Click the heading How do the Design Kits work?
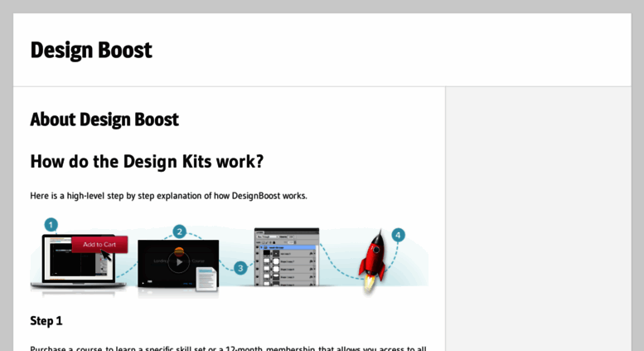Viewport: 644px width, 351px height. tap(147, 162)
